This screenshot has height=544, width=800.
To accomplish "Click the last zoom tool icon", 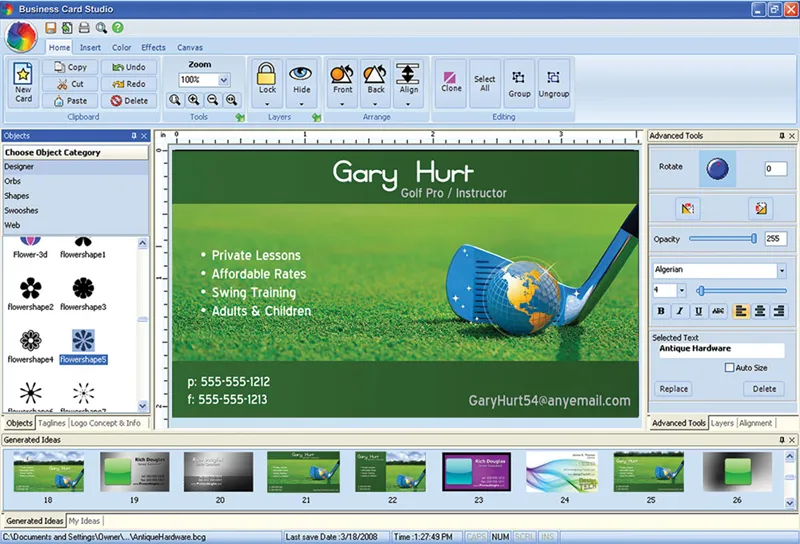I will pyautogui.click(x=232, y=100).
